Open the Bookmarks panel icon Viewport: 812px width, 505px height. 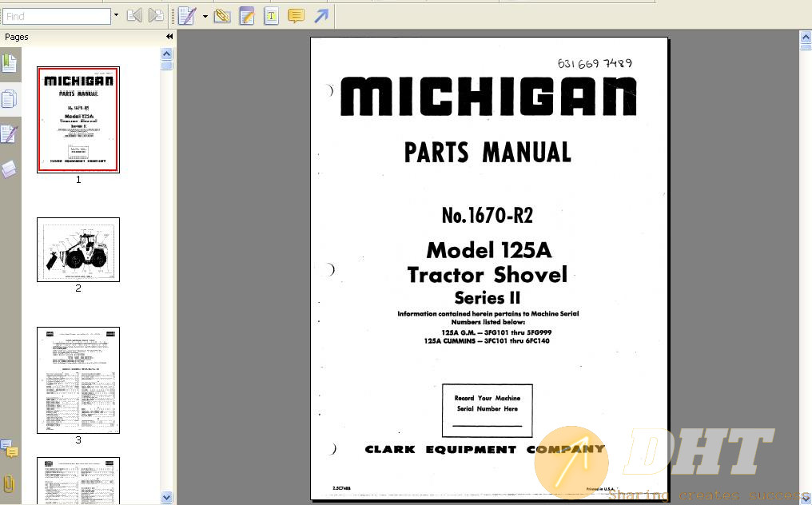[10, 64]
